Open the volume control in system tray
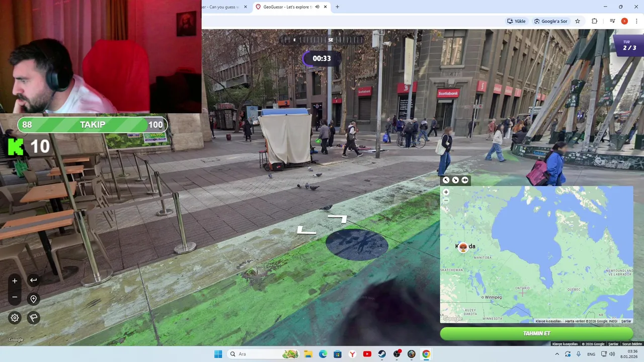The image size is (644, 362). coord(612,354)
